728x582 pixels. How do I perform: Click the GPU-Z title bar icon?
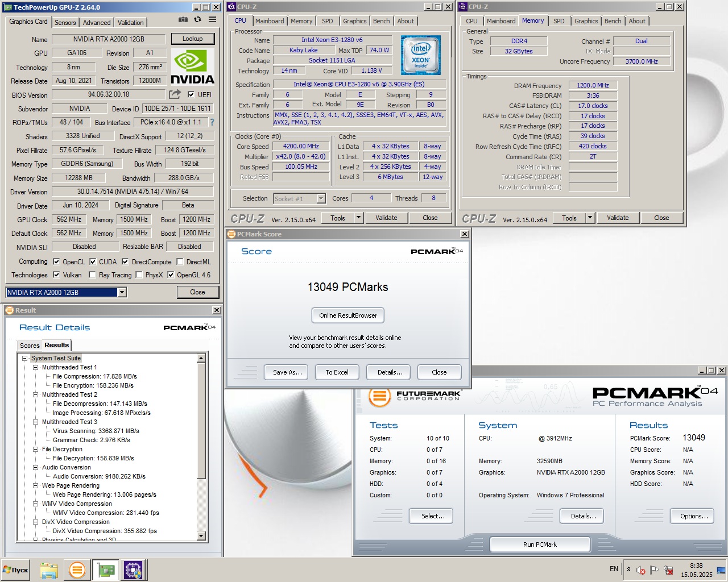pos(8,7)
